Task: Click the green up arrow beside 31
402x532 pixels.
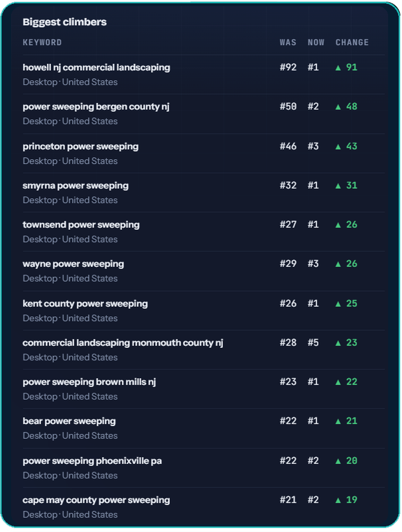Action: click(338, 186)
